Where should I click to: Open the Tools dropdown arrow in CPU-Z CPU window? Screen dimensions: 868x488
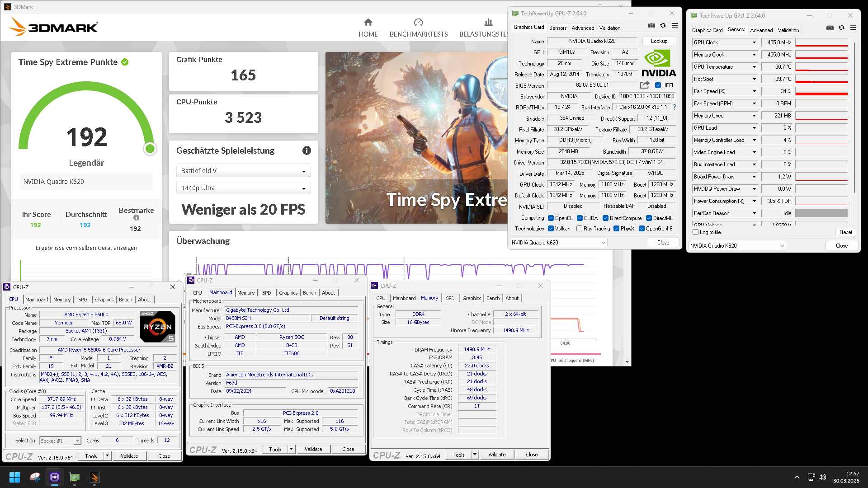pos(107,456)
